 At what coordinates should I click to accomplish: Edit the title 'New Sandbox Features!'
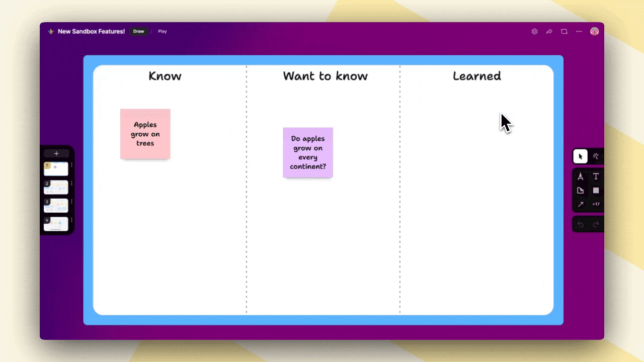click(91, 31)
